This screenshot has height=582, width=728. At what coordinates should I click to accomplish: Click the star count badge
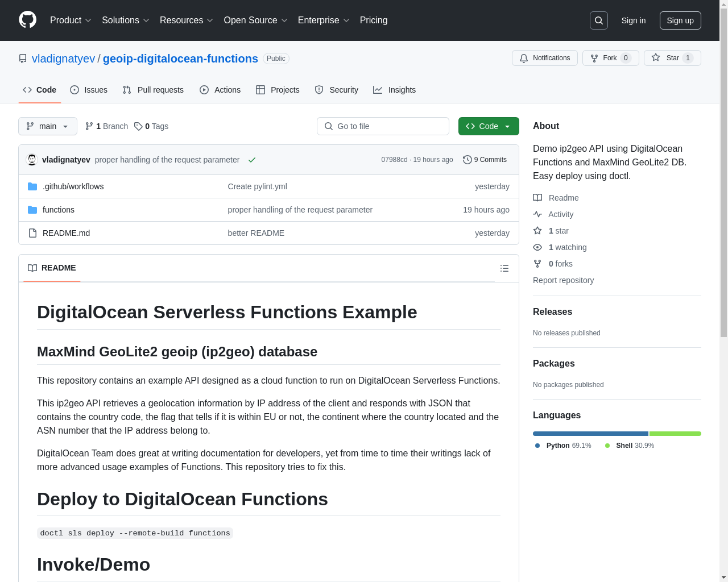point(688,58)
